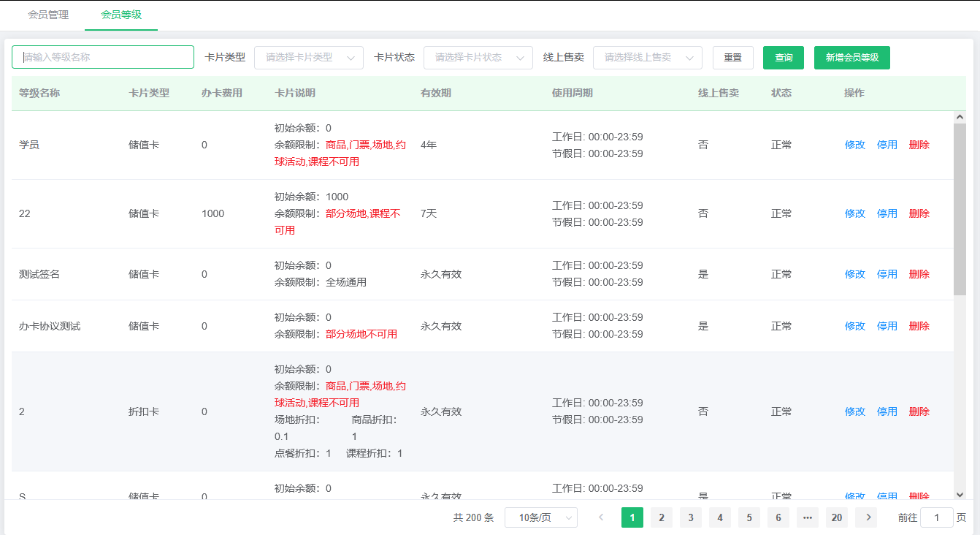Screen dimensions: 980x535
Task: Click the scrollbar down arrow
Action: (x=960, y=494)
